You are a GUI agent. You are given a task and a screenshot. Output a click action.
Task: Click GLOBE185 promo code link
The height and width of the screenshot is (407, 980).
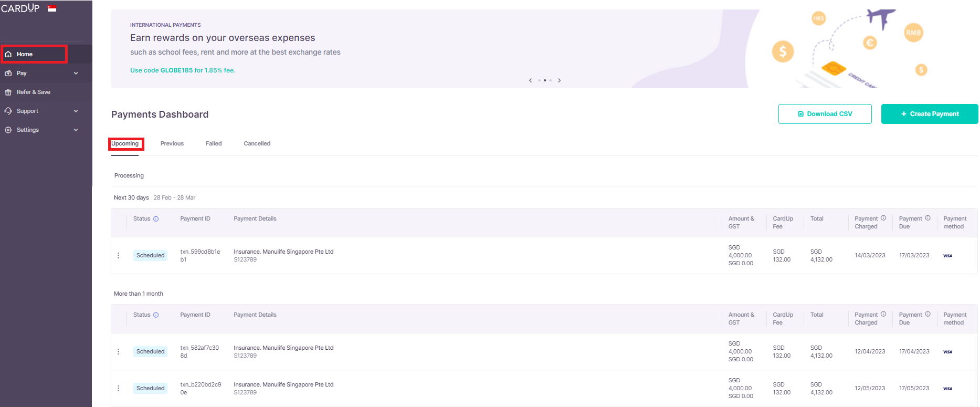point(183,70)
